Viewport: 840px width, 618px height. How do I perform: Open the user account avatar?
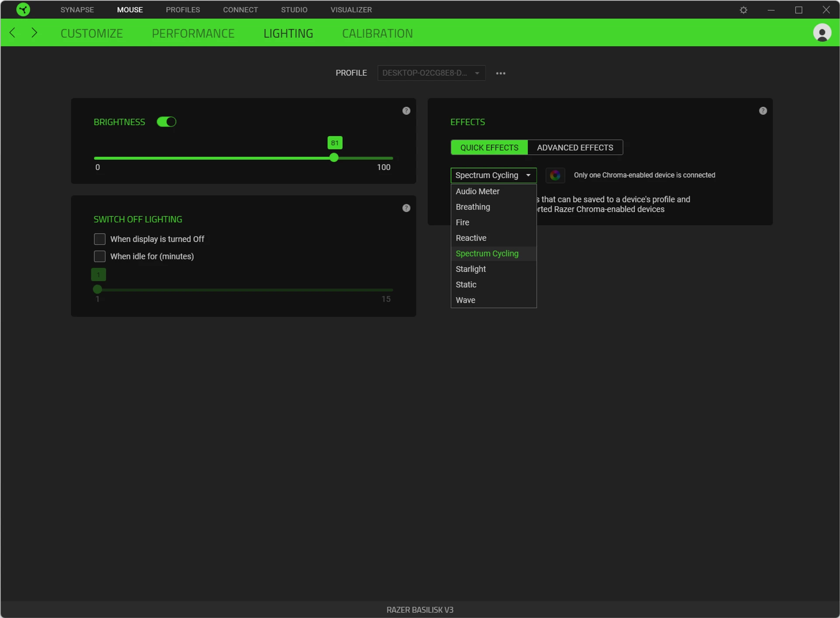pyautogui.click(x=822, y=33)
